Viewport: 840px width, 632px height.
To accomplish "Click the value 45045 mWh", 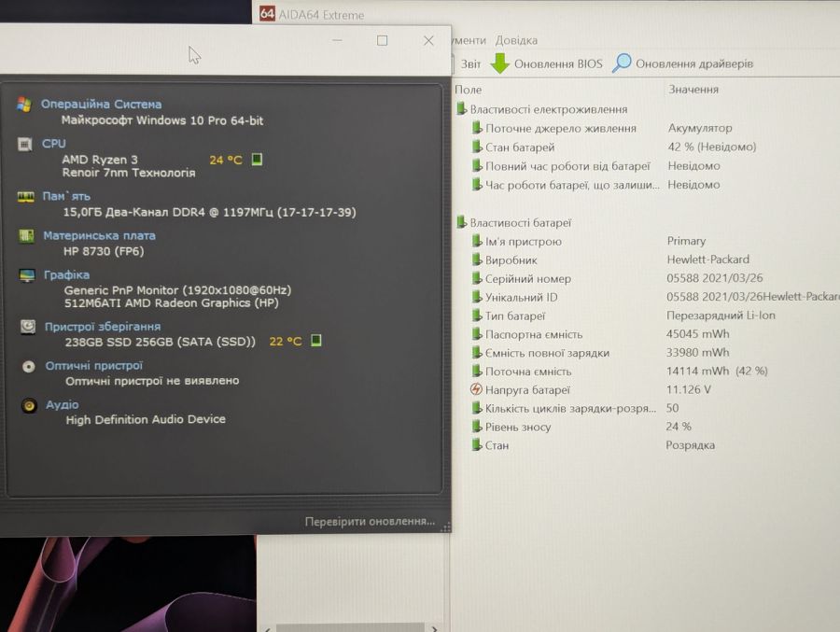I will pos(697,333).
